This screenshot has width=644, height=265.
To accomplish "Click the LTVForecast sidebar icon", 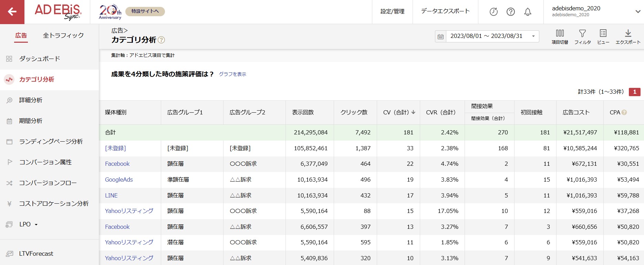I will pos(9,254).
